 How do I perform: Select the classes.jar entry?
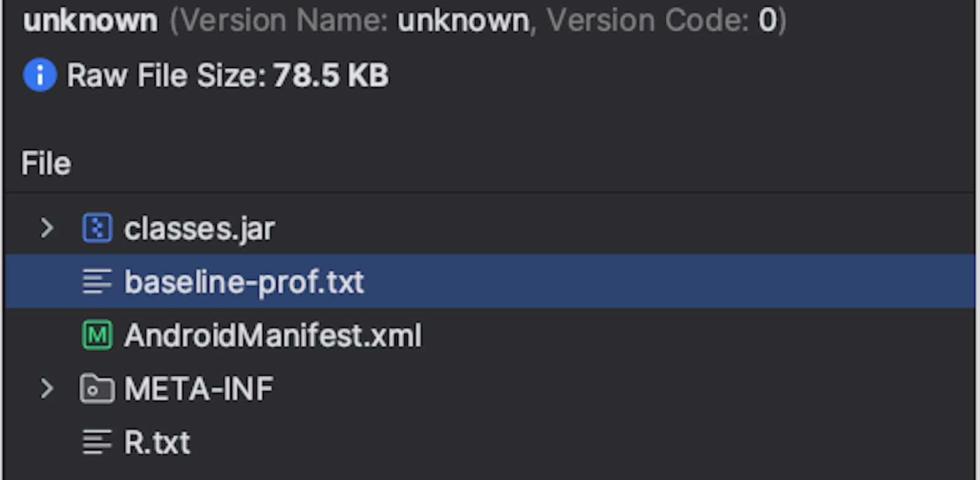pyautogui.click(x=200, y=229)
